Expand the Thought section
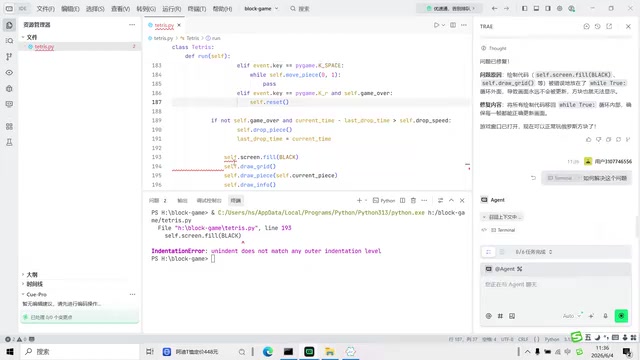The width and height of the screenshot is (640, 360). point(494,48)
